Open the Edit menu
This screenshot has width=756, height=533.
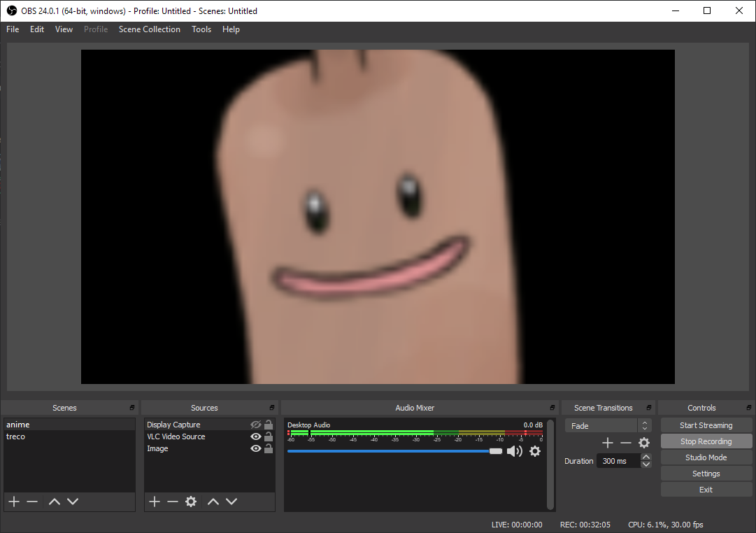(x=36, y=29)
